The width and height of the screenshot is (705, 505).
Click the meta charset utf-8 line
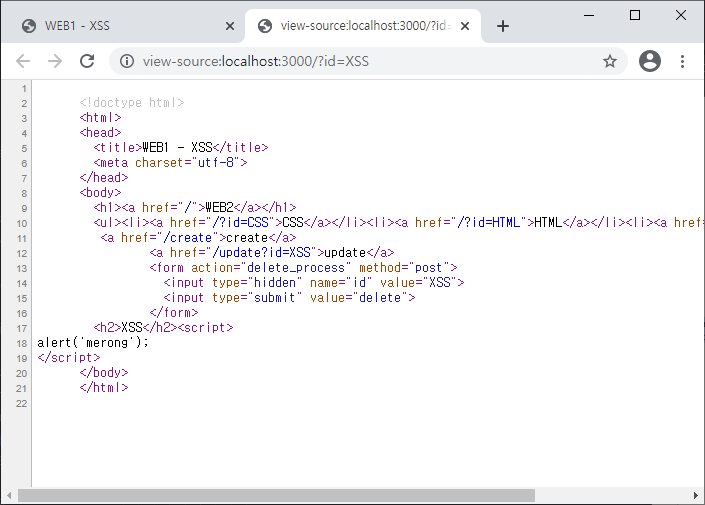point(170,162)
